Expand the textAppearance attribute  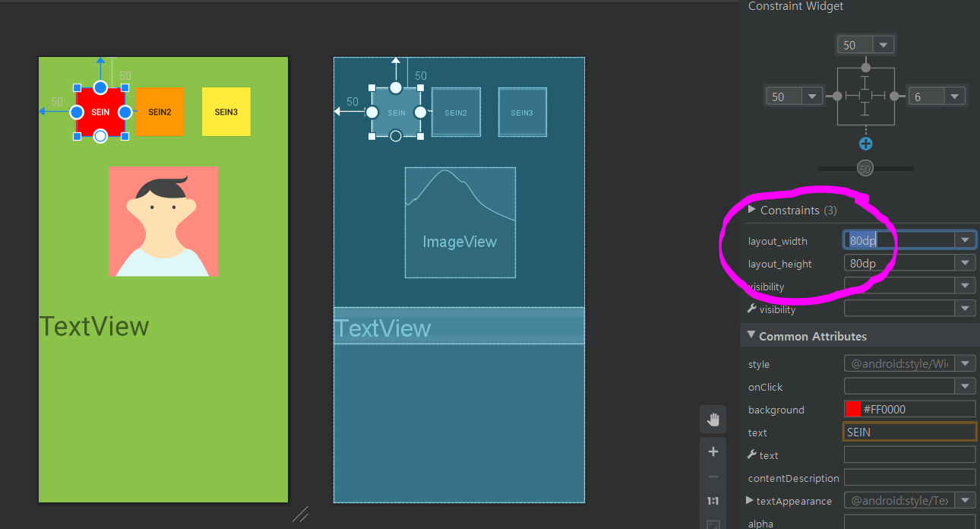(x=751, y=500)
